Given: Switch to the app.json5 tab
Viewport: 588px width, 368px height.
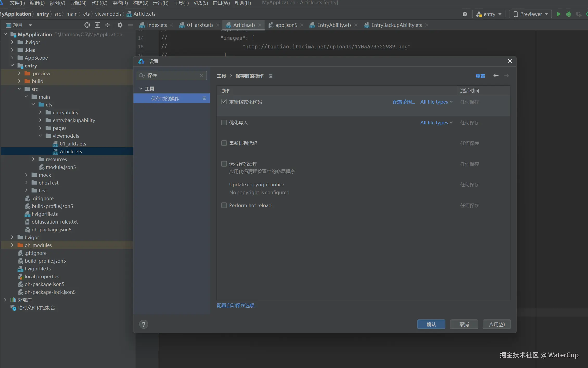Looking at the screenshot, I should [x=286, y=25].
